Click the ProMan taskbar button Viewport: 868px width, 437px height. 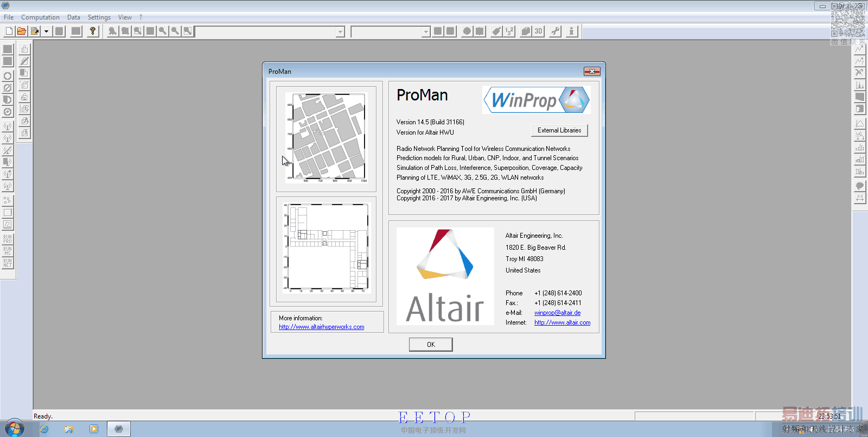[119, 429]
